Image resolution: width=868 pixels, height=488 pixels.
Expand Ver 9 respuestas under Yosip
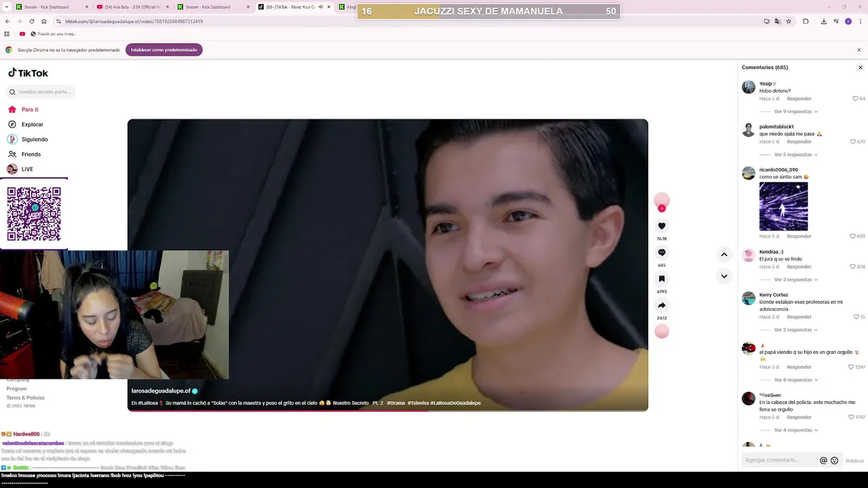click(x=795, y=112)
